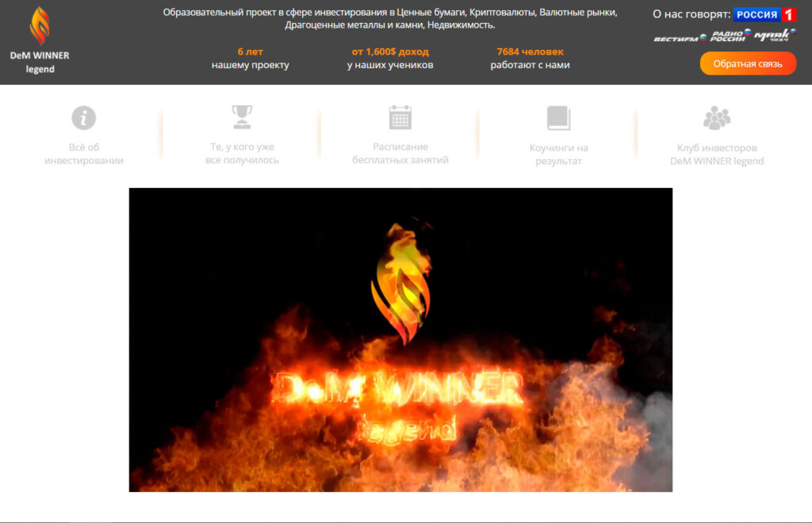Click the '7684 человек' statistic
The height and width of the screenshot is (523, 812).
click(530, 52)
